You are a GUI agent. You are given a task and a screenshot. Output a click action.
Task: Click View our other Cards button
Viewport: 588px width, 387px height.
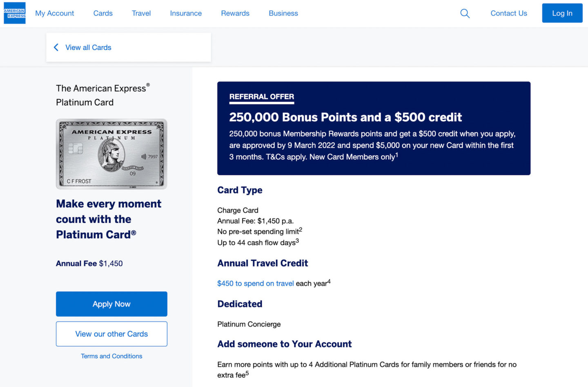111,334
